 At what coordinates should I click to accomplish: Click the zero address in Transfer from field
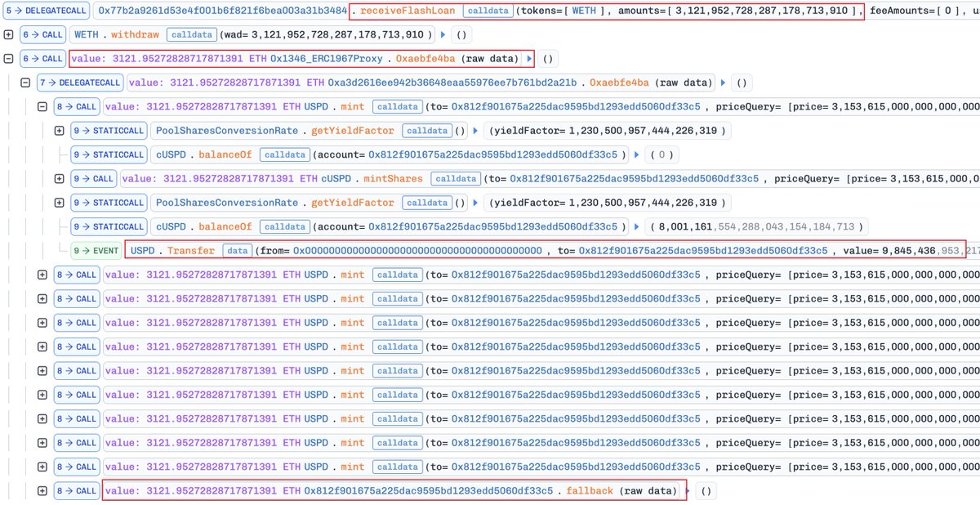pos(417,251)
